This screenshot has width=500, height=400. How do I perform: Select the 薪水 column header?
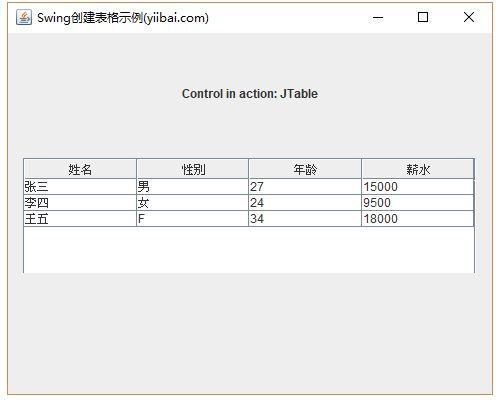point(418,169)
